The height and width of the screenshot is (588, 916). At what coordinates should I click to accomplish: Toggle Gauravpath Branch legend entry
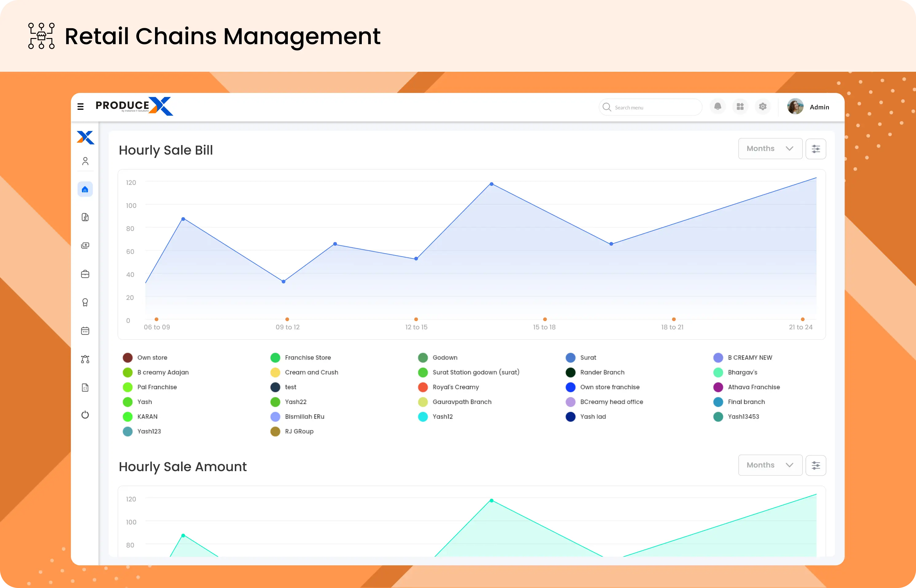[x=454, y=402]
